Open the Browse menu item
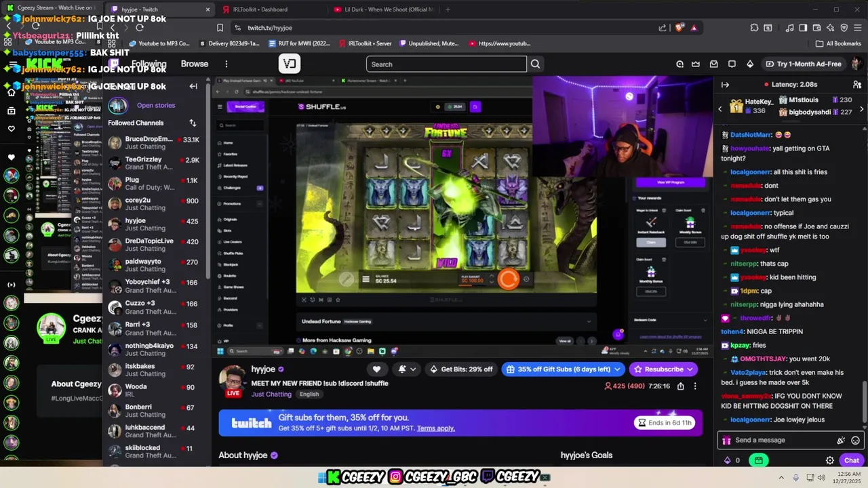This screenshot has height=488, width=868. click(x=195, y=64)
